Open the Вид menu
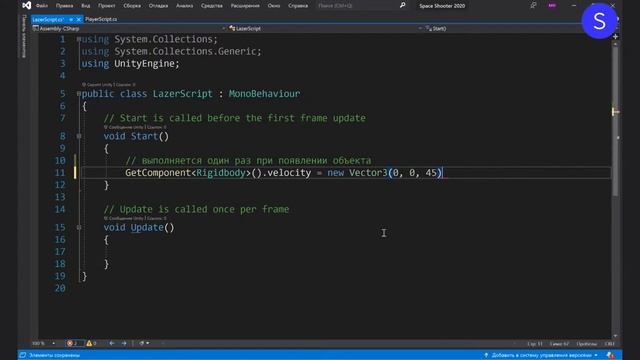Image resolution: width=640 pixels, height=360 pixels. click(86, 6)
